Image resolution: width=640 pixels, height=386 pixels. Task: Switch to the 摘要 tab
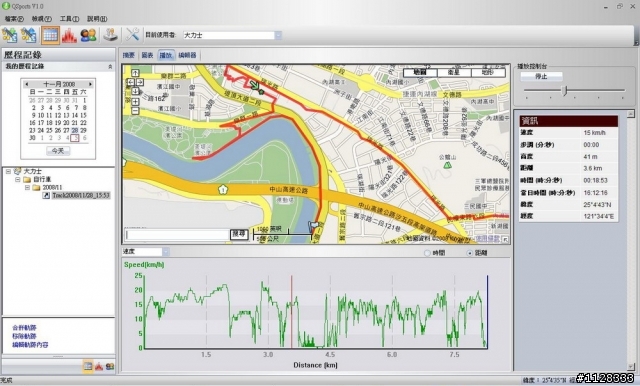[129, 55]
